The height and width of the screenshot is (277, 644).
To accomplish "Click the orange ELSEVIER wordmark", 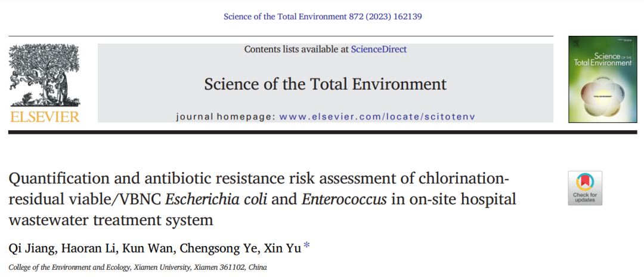I will coord(44,116).
